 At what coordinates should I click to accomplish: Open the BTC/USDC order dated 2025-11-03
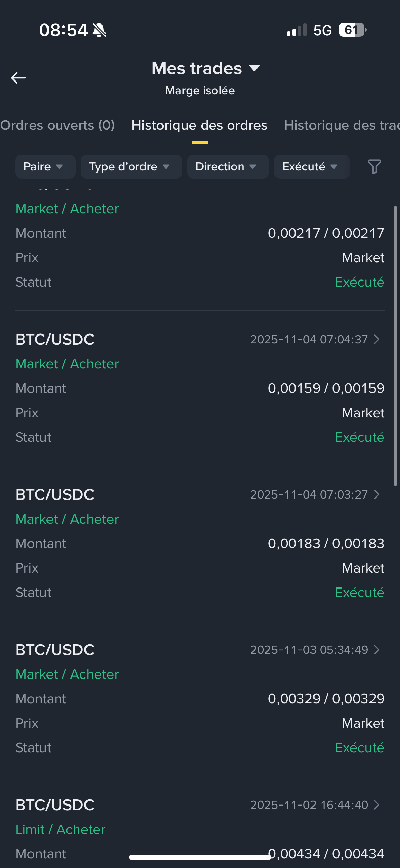(x=55, y=650)
